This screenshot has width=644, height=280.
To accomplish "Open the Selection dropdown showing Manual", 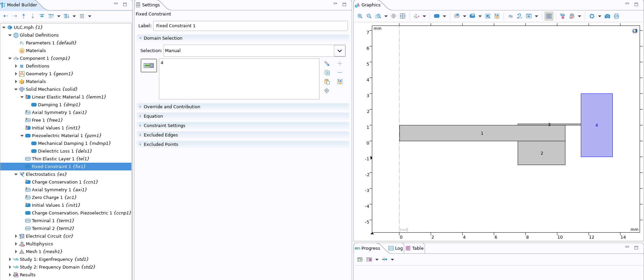I will [x=339, y=51].
